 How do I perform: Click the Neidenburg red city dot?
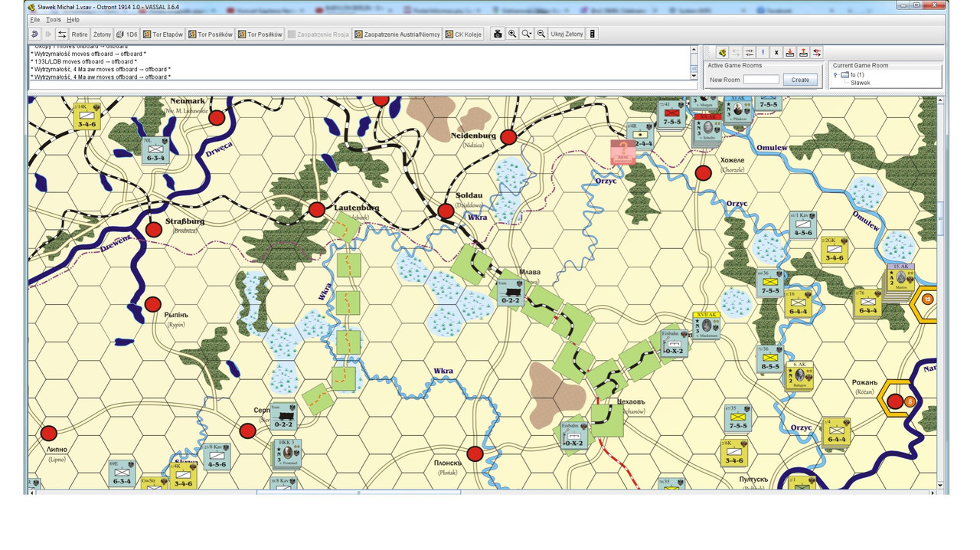508,138
